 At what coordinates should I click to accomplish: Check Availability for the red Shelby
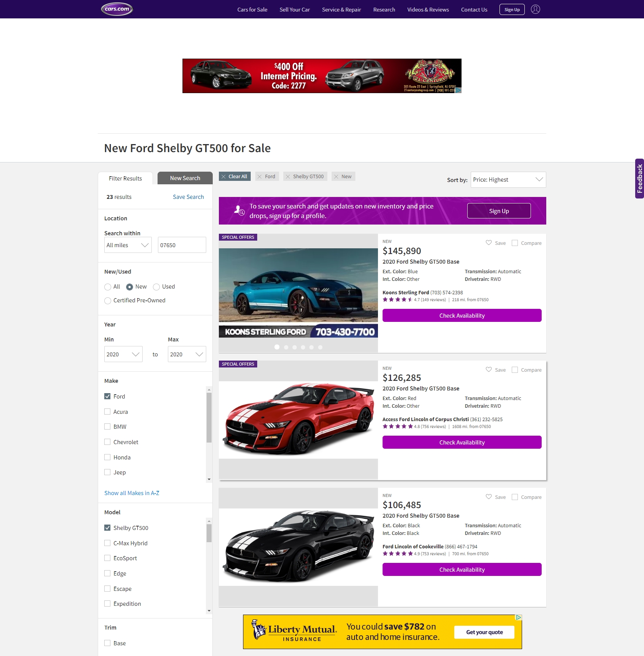click(462, 442)
